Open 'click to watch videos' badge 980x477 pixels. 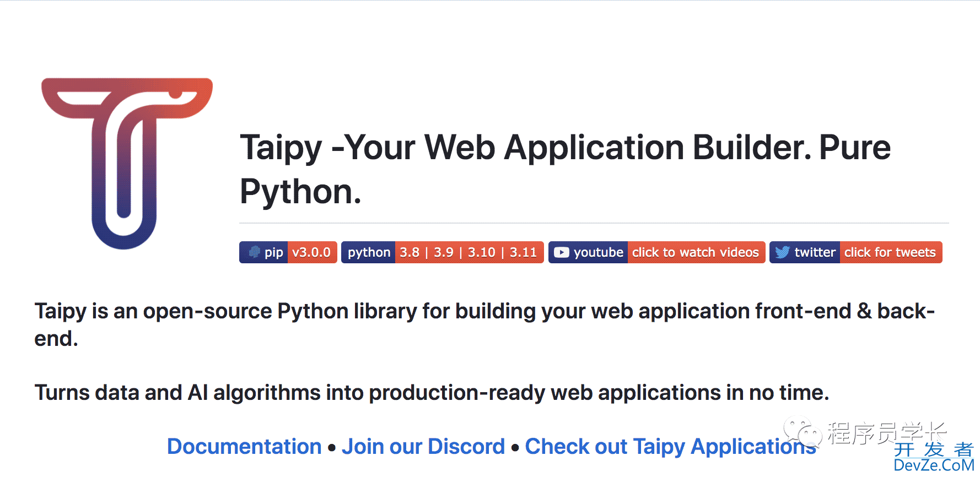tap(696, 252)
